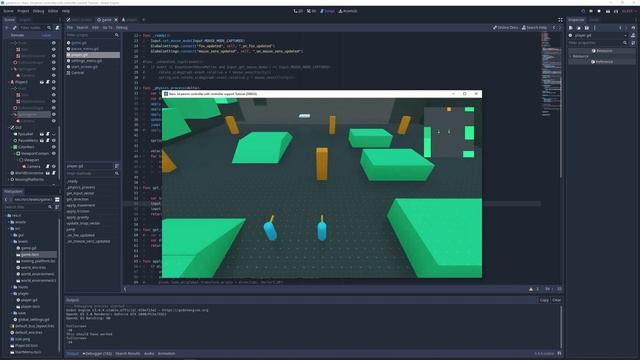Click Inspector filter properties search icon
Image resolution: width=640 pixels, height=360 pixels.
(625, 42)
